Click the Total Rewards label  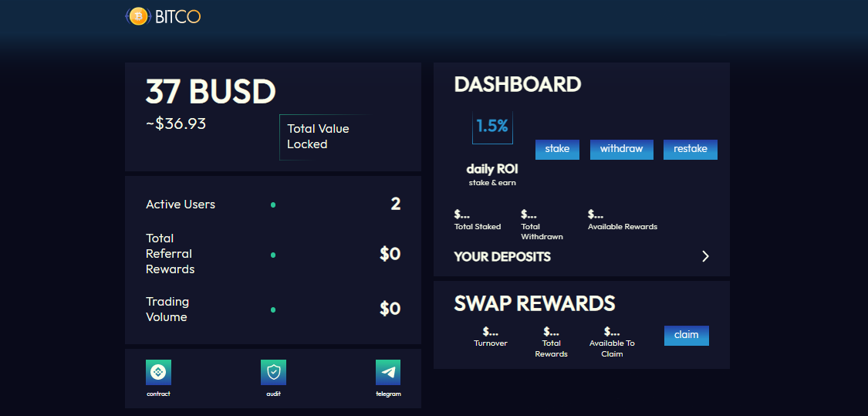pos(552,348)
